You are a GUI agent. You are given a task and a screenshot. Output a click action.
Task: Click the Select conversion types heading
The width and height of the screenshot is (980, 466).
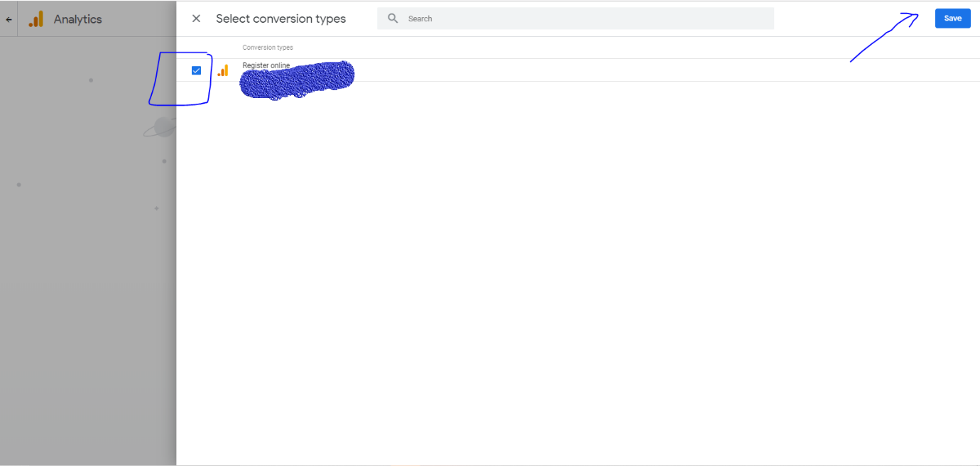click(281, 18)
